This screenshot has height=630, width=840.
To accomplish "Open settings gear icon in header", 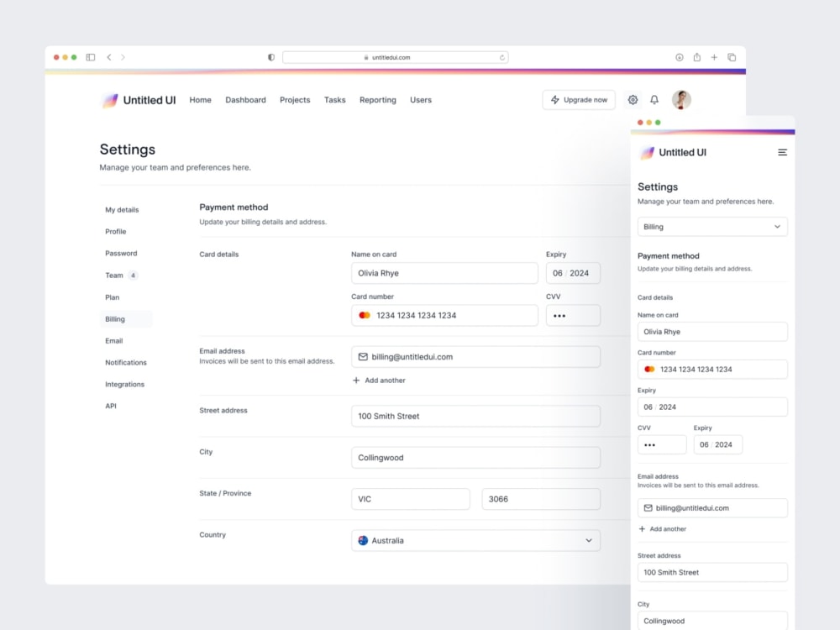I will pos(633,100).
